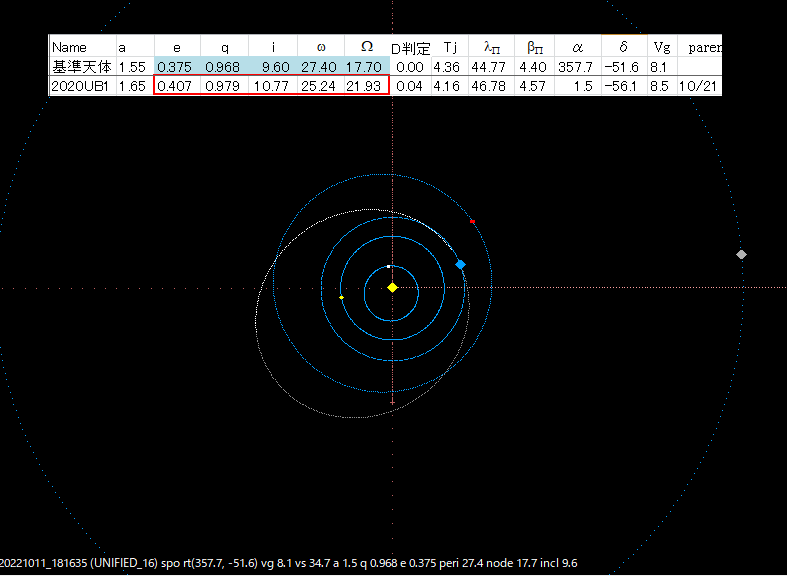Select the λΠ column header
Screen dimensions: 787x576
pyautogui.click(x=491, y=47)
